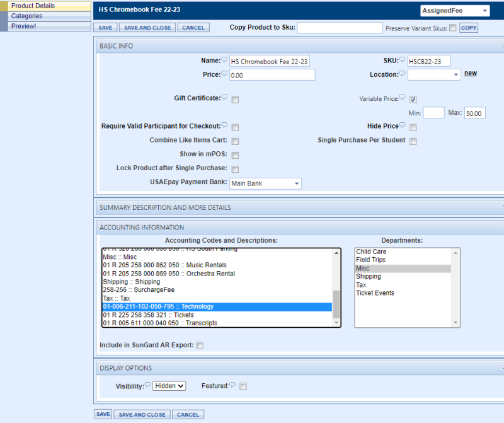The width and height of the screenshot is (504, 423).
Task: Click the help bubble icon beside Price
Action: 224,73
